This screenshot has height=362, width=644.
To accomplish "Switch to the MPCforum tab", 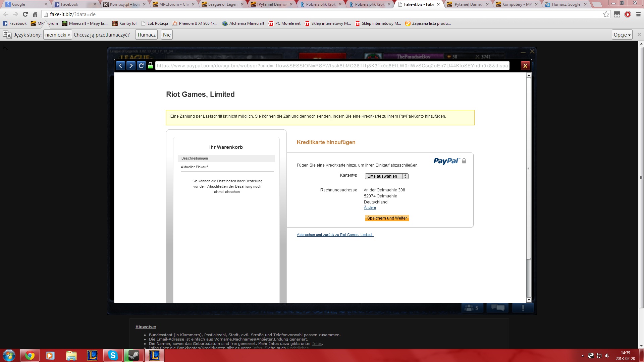I will (x=173, y=4).
